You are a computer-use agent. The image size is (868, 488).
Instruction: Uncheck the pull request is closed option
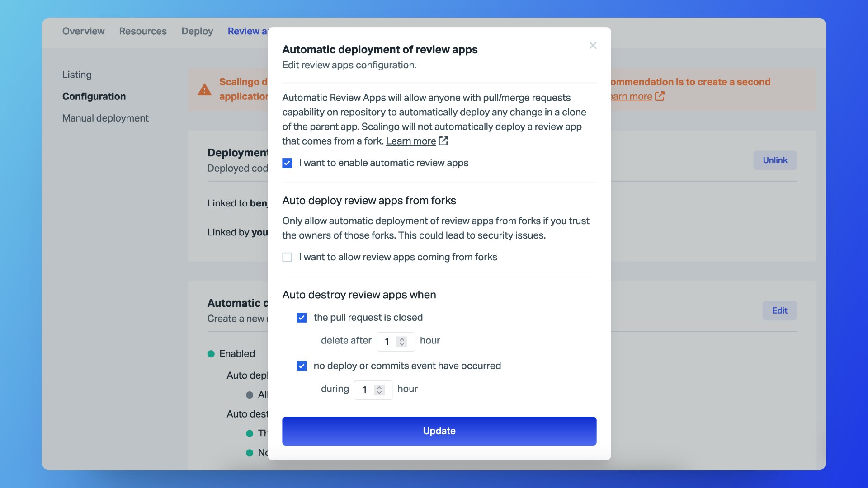point(302,318)
